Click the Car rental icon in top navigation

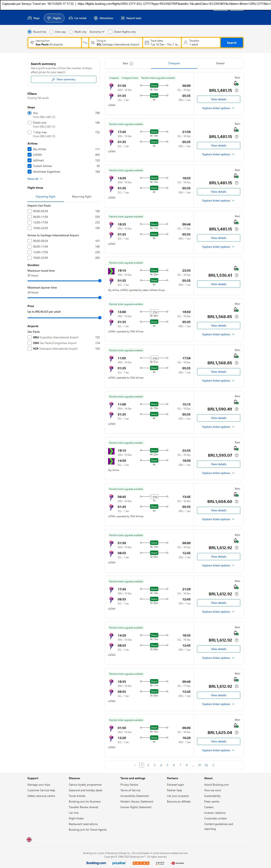coord(71,18)
